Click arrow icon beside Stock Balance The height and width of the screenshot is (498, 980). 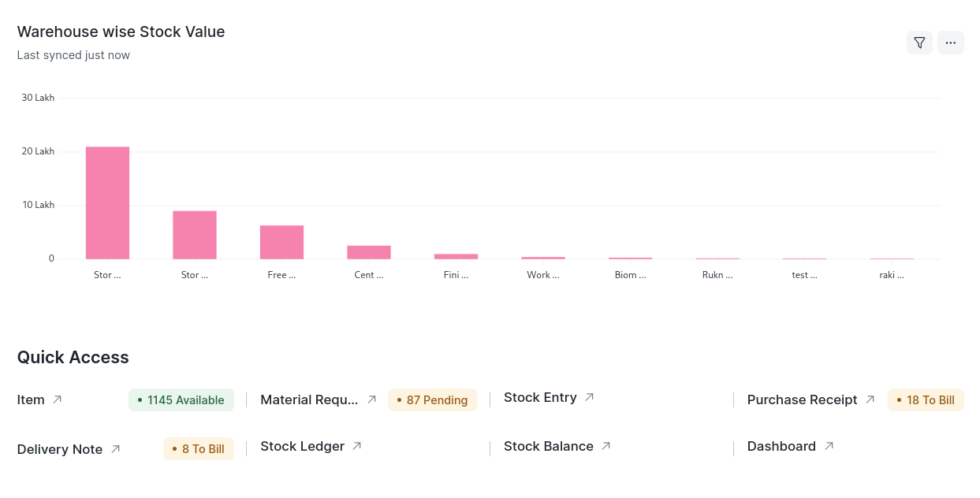606,446
